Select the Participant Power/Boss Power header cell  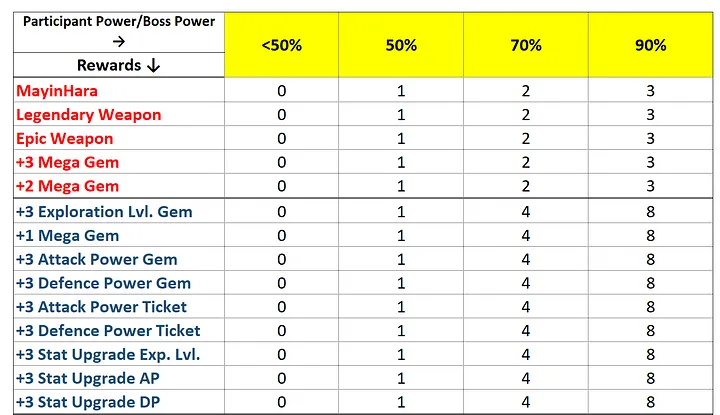click(119, 32)
